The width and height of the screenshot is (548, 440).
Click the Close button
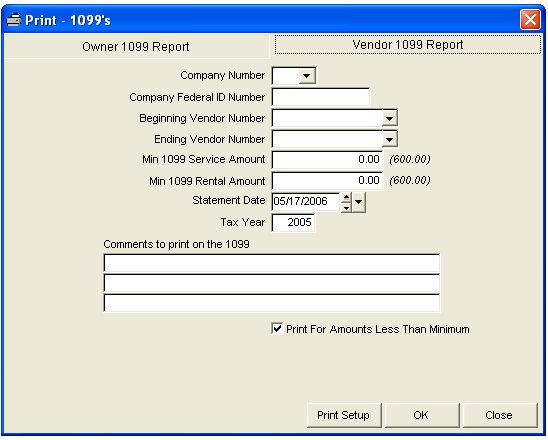coord(500,415)
